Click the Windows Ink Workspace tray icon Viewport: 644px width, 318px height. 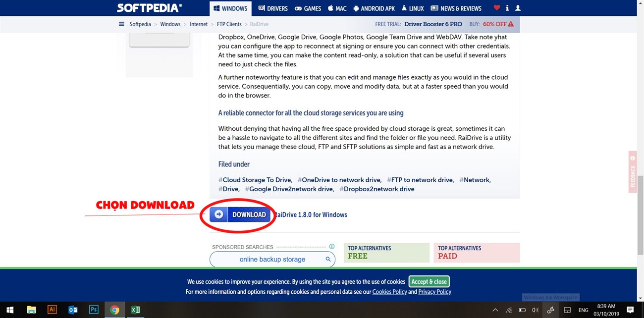point(550,310)
